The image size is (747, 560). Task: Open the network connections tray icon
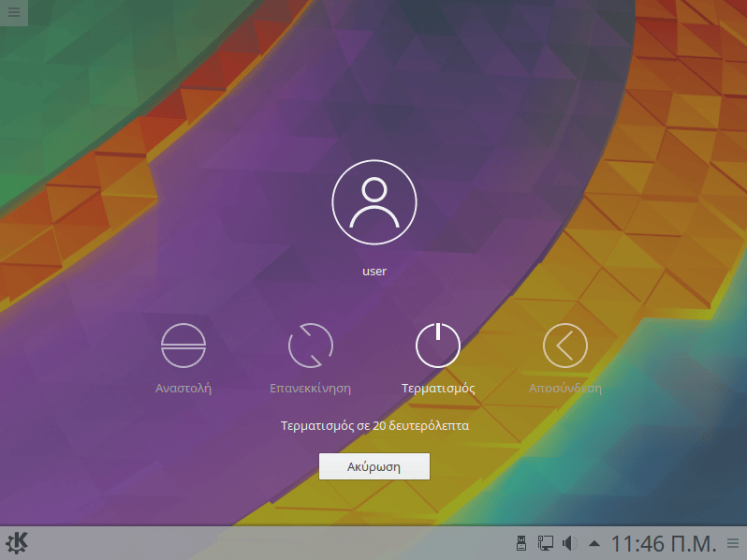click(x=546, y=543)
